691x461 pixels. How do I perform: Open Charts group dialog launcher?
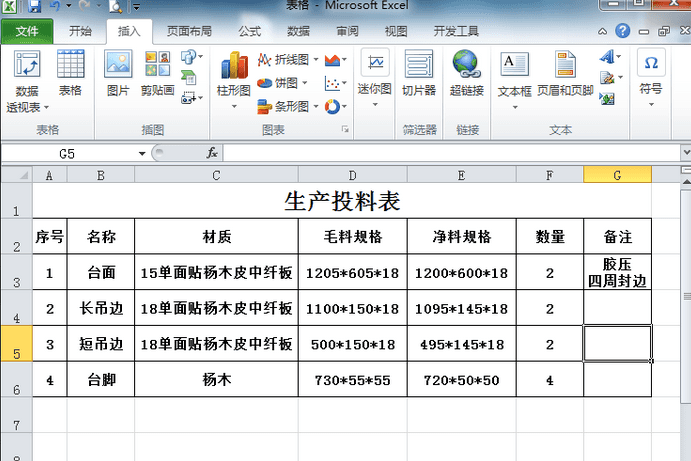pos(345,129)
